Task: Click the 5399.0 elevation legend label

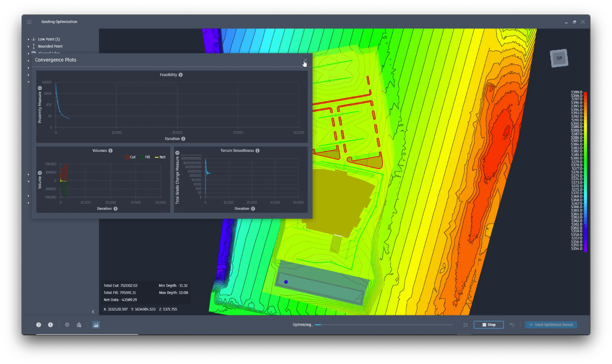Action: (x=577, y=92)
